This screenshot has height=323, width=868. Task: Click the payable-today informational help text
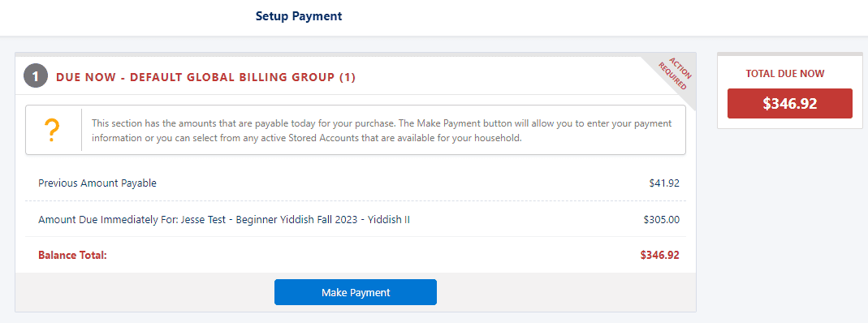tap(382, 131)
